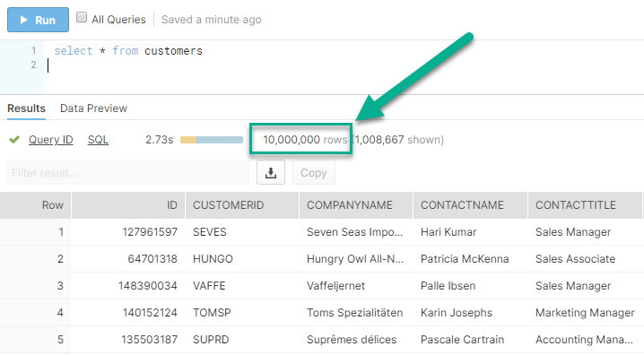Open the Query ID link
Screen dimensions: 644x355
(51, 140)
